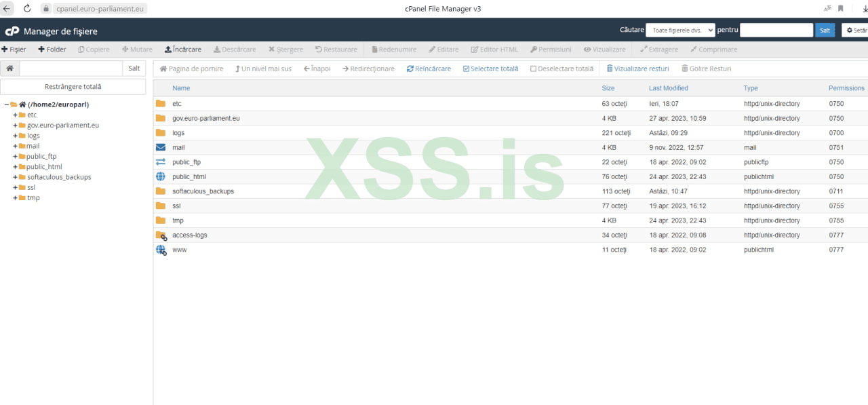This screenshot has height=405, width=868.
Task: Click the search text field after pentru
Action: [x=776, y=31]
